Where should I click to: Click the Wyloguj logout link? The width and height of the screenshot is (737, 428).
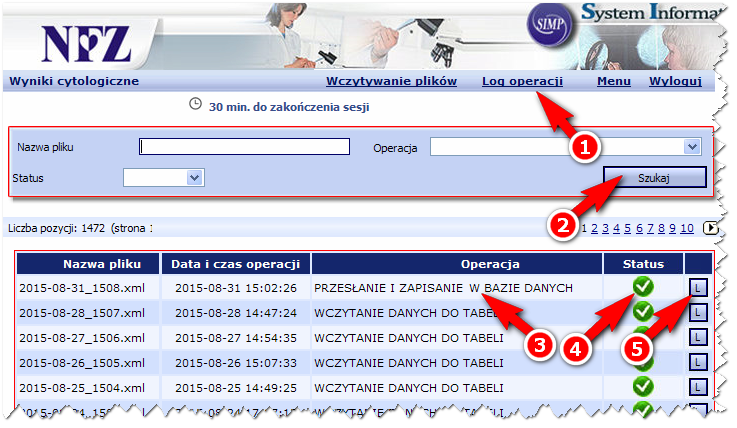pos(676,81)
